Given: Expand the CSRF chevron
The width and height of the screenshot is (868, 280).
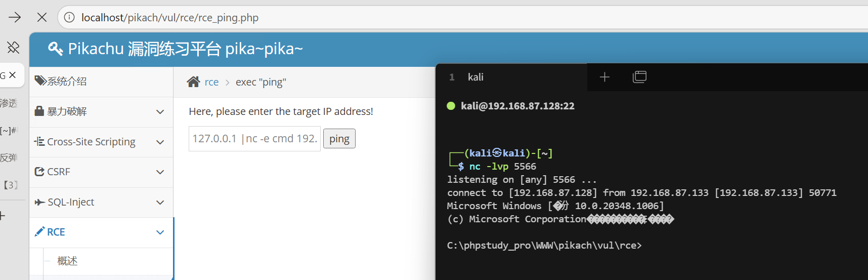Looking at the screenshot, I should [160, 172].
